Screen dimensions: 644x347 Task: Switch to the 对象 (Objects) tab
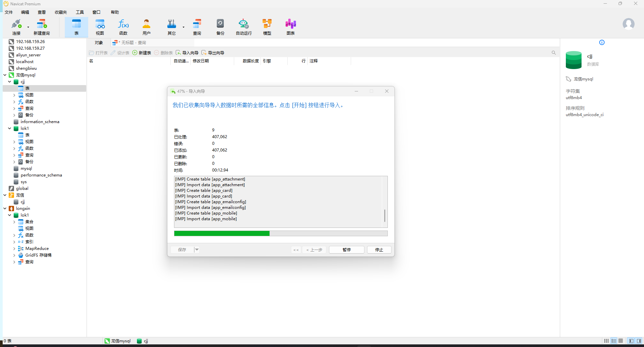coord(99,43)
